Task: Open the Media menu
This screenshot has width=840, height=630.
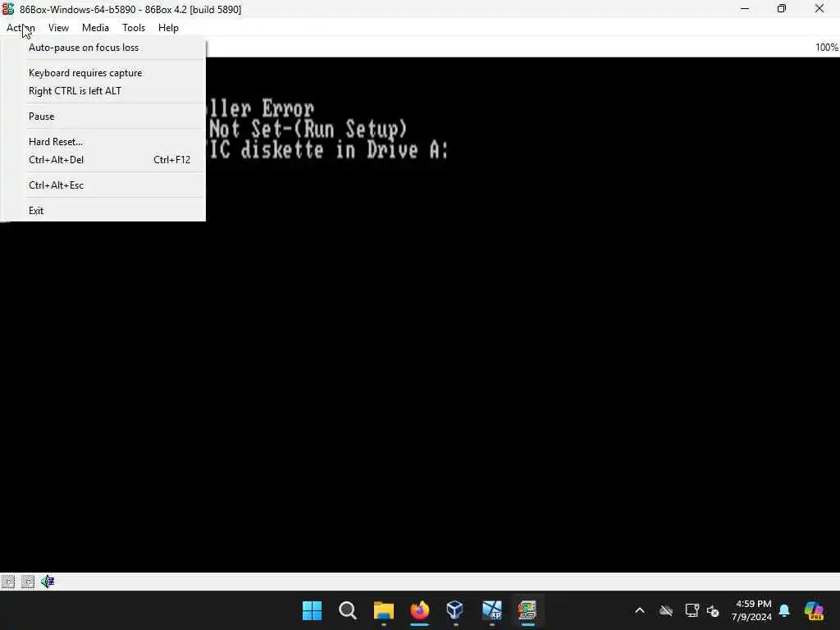Action: tap(95, 28)
